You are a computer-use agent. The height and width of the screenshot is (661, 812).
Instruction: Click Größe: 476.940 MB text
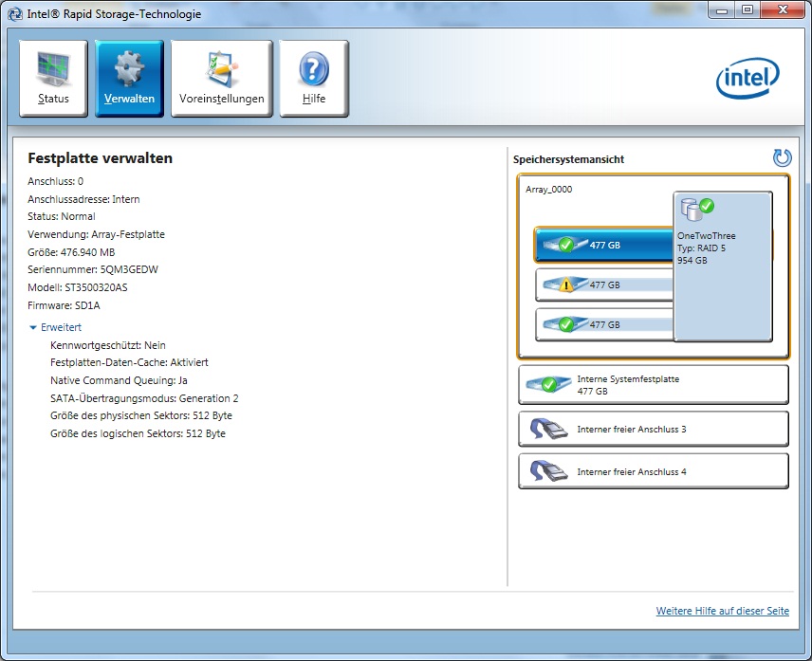(x=71, y=252)
